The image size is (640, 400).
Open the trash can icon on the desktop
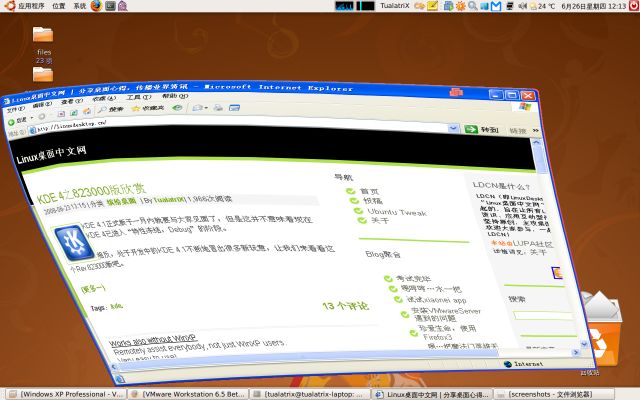(x=604, y=331)
